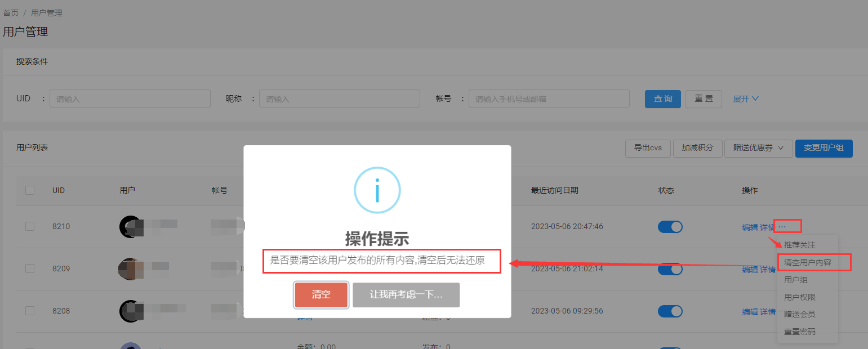The image size is (868, 349).
Task: Focus the 昵称 search input
Action: pos(340,99)
